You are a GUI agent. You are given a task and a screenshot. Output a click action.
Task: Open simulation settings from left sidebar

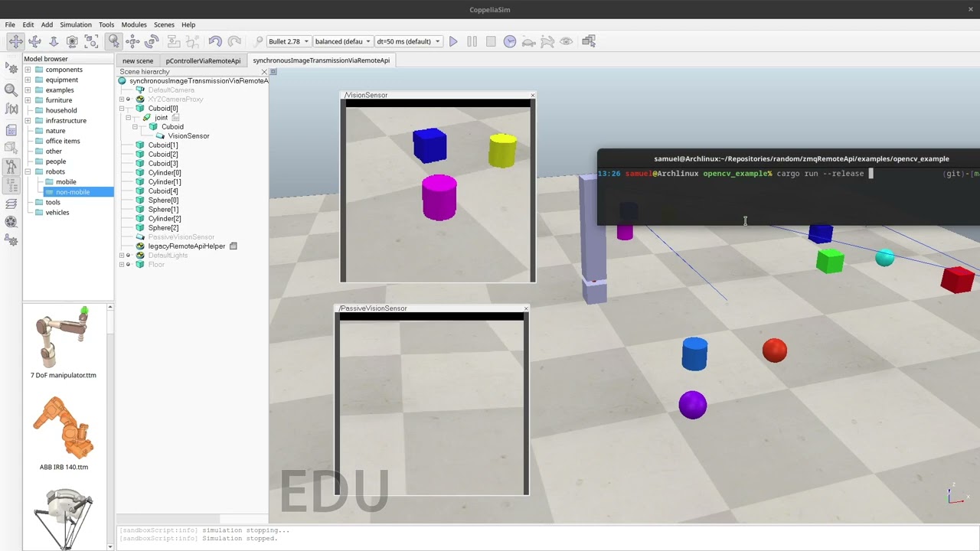pos(11,68)
